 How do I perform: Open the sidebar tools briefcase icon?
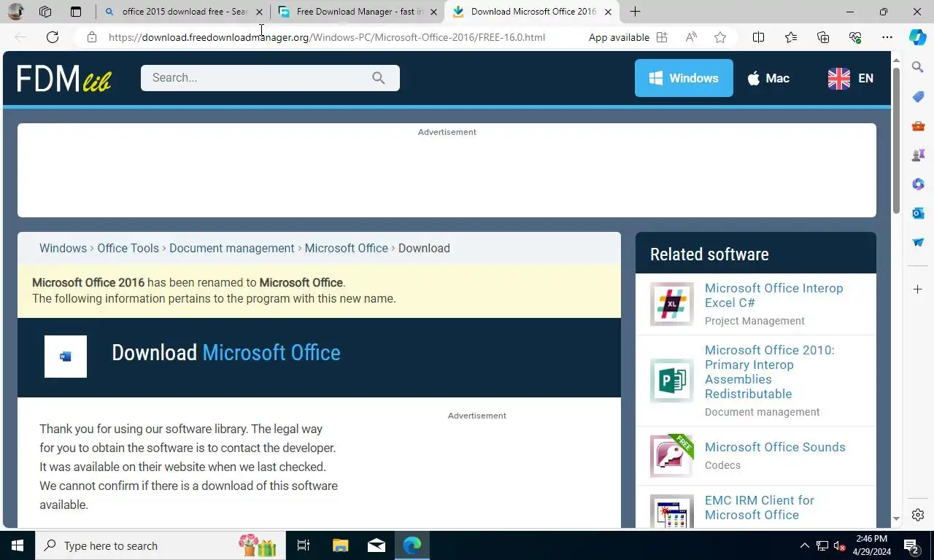click(918, 126)
